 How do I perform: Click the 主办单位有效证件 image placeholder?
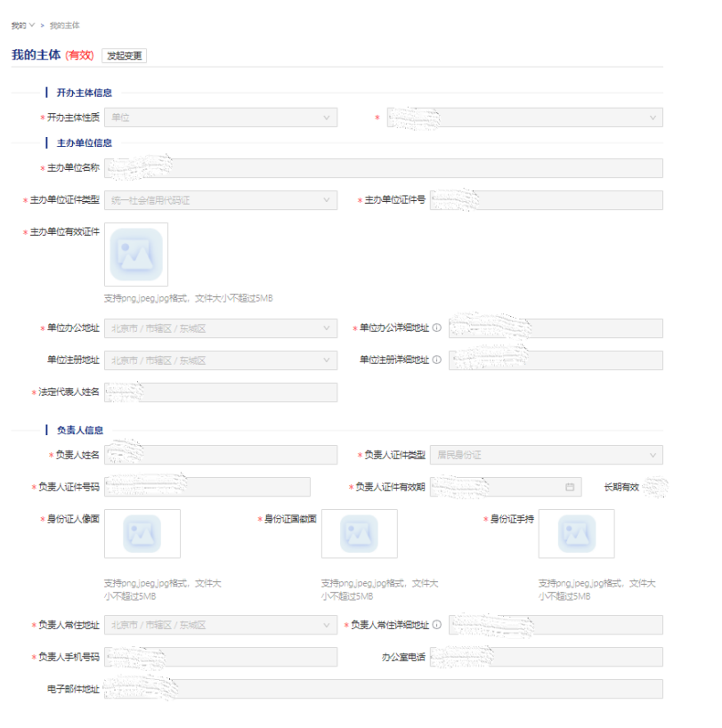coord(136,255)
